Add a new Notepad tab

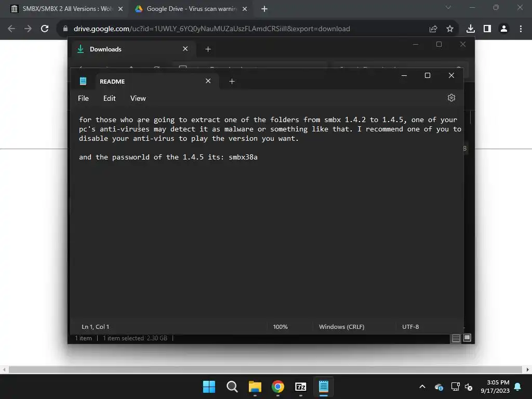coord(232,82)
